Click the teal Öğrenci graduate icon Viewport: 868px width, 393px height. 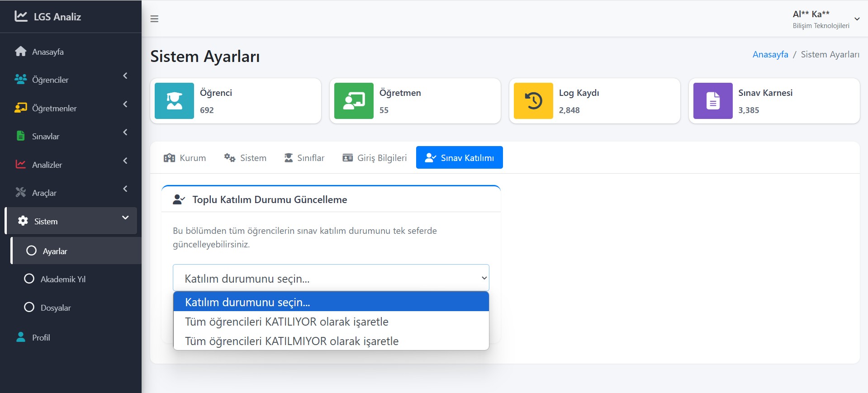pyautogui.click(x=174, y=101)
